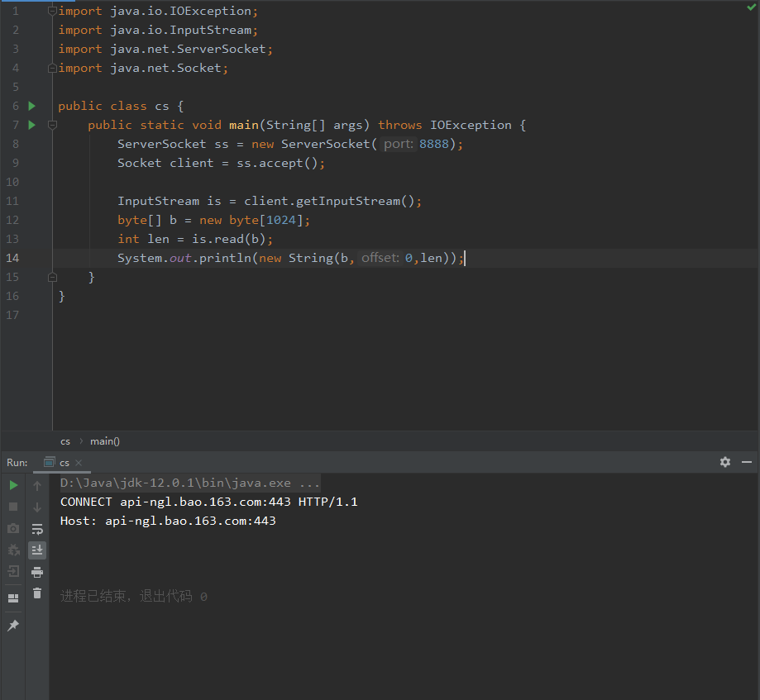This screenshot has width=760, height=700.
Task: Click line number 14 in the gutter
Action: pos(12,258)
